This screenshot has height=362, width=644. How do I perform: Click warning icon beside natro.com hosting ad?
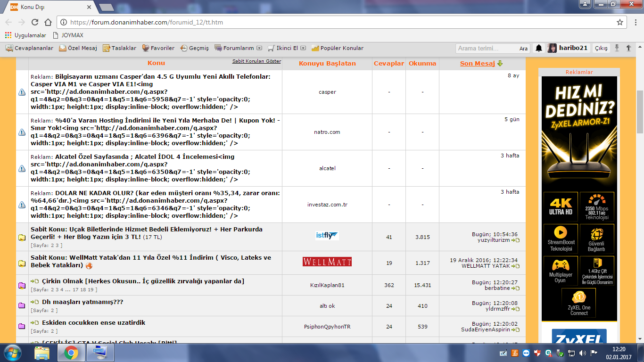22,132
